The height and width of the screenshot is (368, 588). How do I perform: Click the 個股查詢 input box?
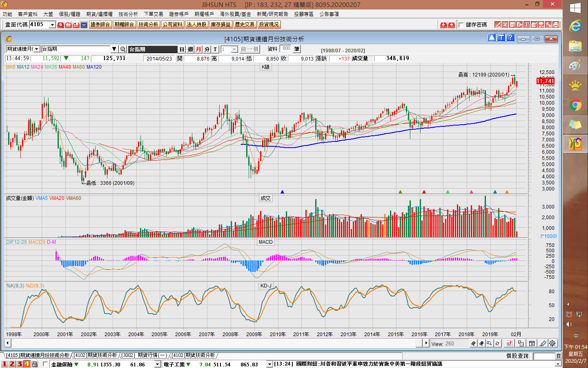click(x=544, y=356)
